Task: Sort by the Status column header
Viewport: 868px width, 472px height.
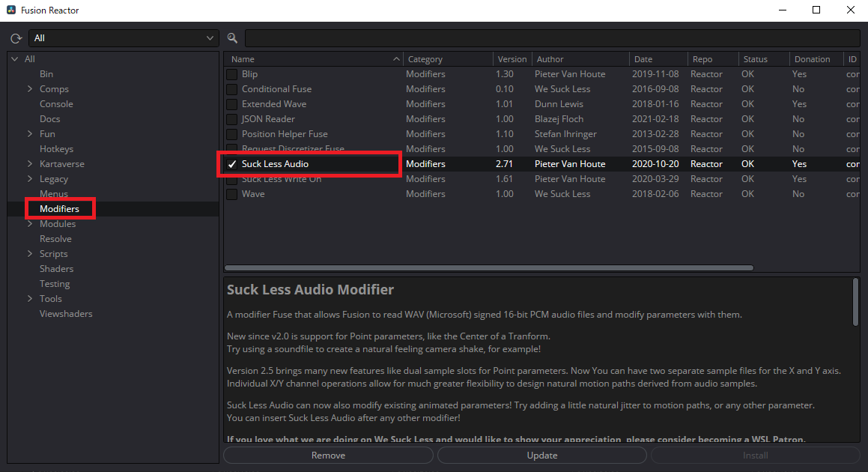Action: (764, 59)
